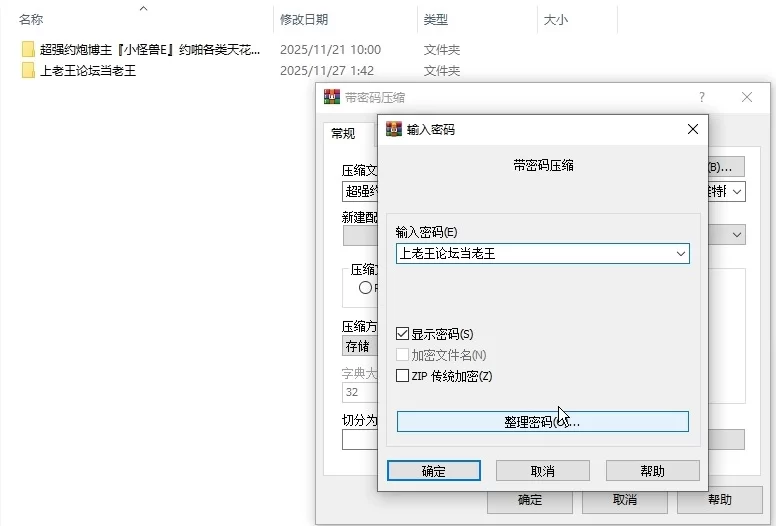Click the 整理密码 button
Screen dimensions: 776x526
coord(542,422)
